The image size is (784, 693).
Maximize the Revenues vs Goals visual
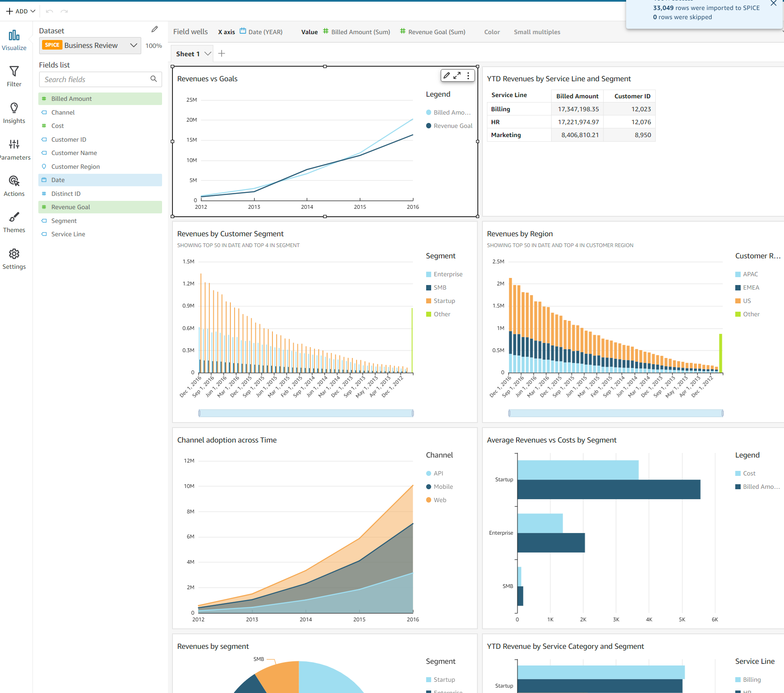[457, 75]
